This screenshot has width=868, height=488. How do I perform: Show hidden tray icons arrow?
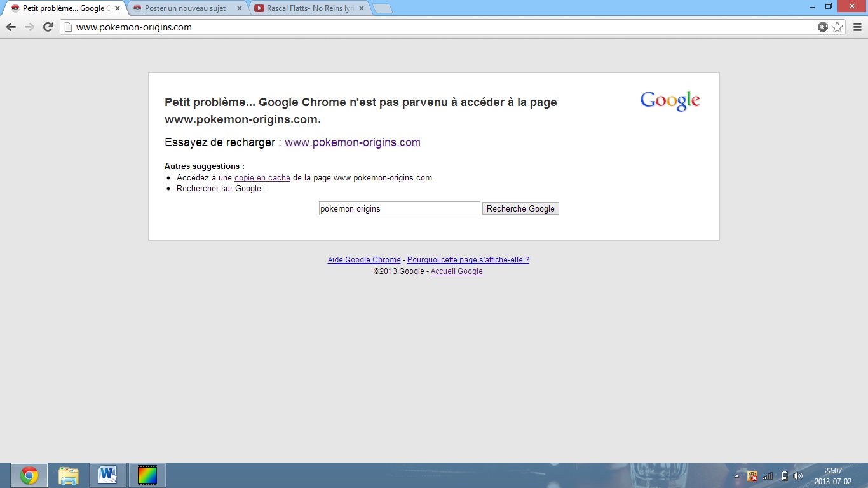click(736, 476)
